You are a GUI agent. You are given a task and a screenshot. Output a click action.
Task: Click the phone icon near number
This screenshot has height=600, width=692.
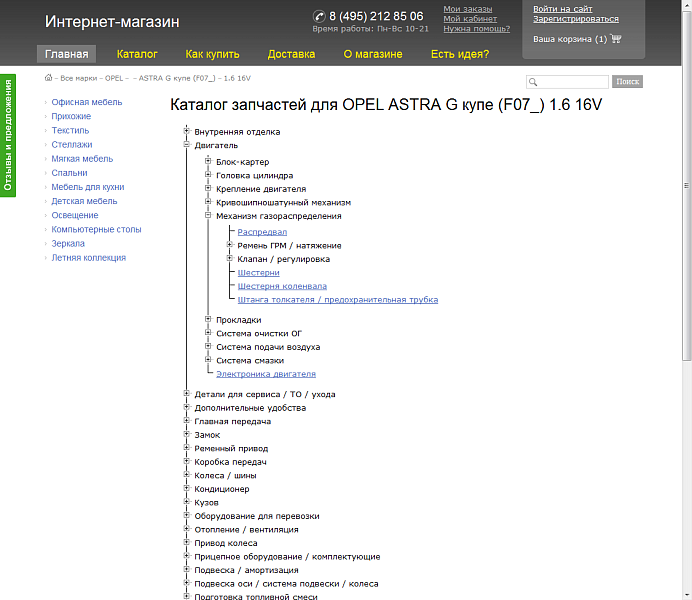click(x=319, y=16)
